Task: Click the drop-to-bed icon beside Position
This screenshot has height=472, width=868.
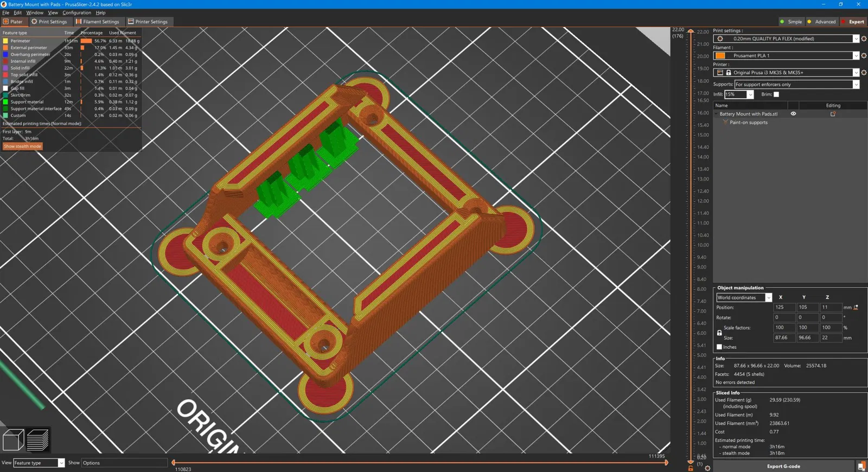Action: (856, 307)
